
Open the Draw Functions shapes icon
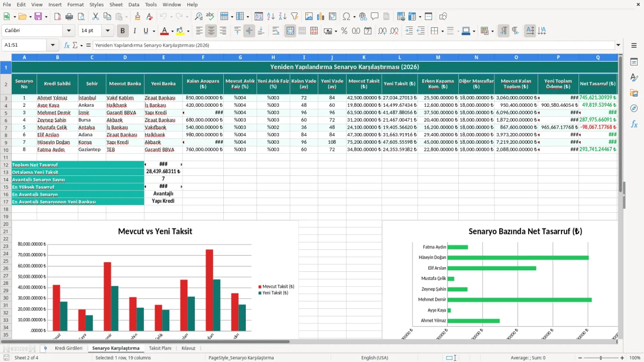pyautogui.click(x=443, y=17)
